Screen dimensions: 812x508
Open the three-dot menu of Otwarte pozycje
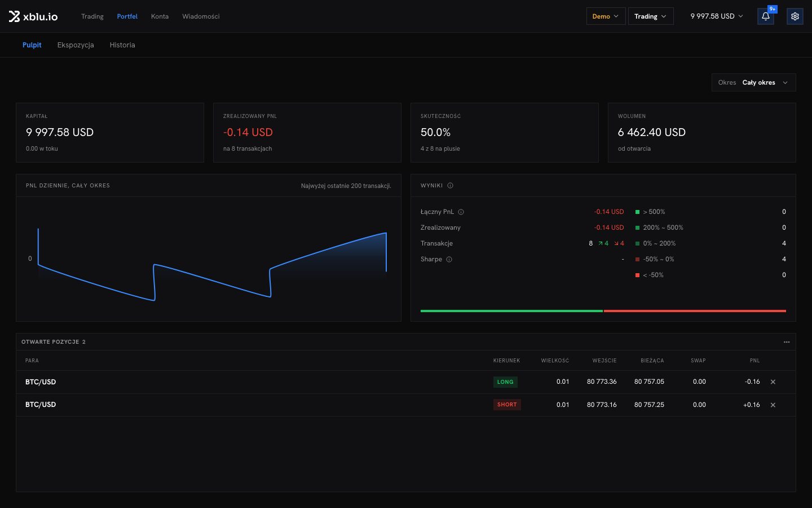(x=787, y=342)
